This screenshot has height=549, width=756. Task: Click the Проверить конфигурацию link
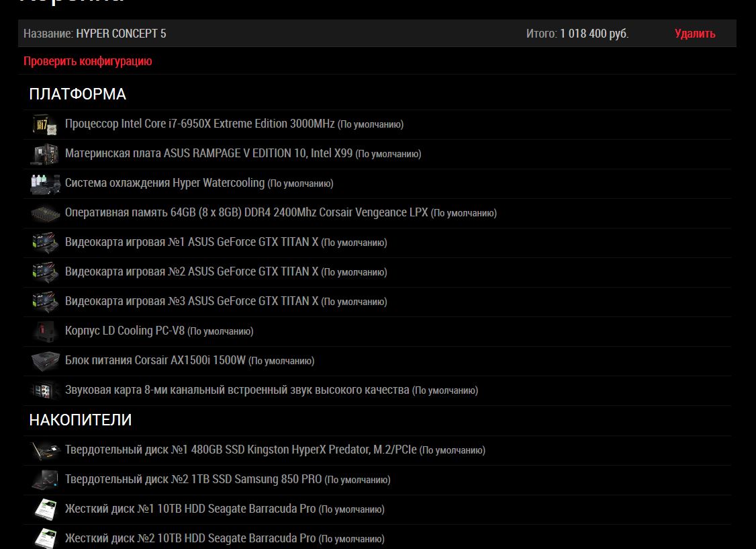click(88, 61)
